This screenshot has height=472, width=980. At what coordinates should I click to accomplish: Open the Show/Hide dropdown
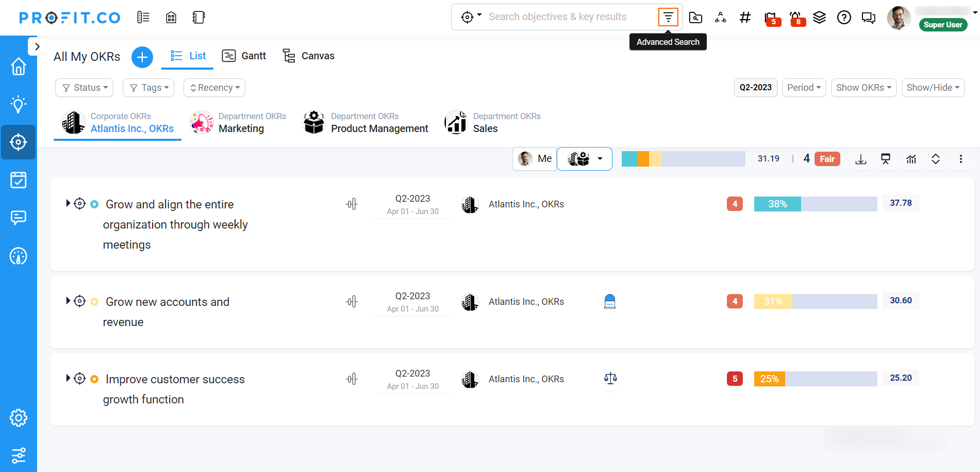tap(933, 88)
